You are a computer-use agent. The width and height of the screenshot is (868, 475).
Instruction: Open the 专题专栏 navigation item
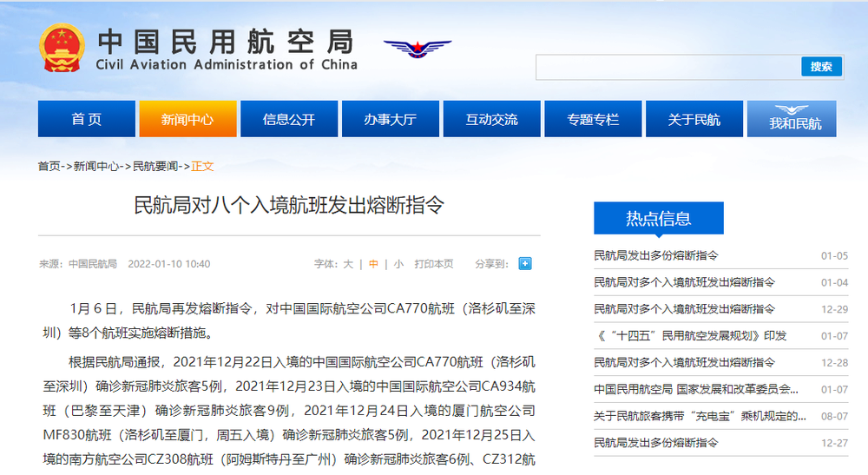tap(593, 120)
